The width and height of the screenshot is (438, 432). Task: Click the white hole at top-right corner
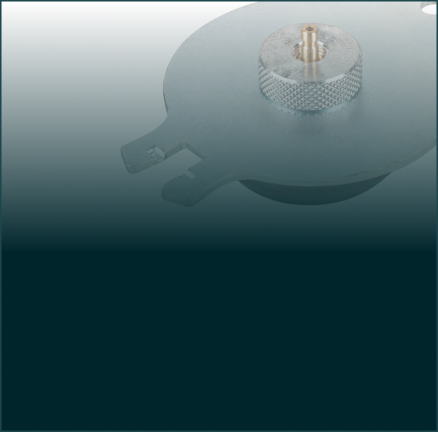[x=430, y=8]
